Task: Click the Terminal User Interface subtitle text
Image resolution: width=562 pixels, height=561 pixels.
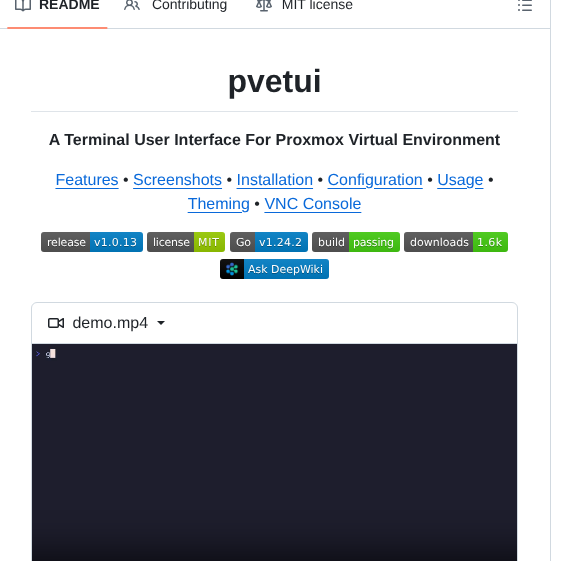Action: coord(274,139)
